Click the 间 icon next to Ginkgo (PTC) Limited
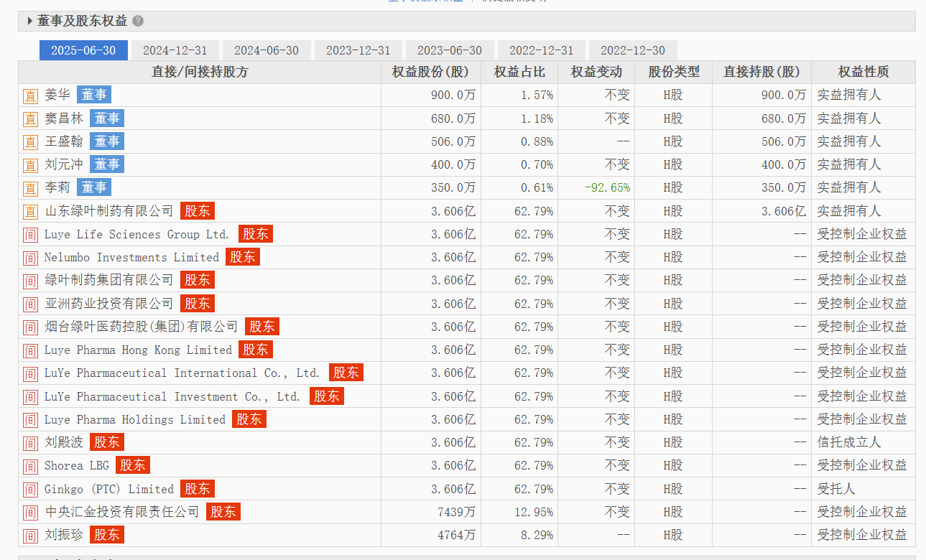Image resolution: width=926 pixels, height=560 pixels. tap(30, 489)
